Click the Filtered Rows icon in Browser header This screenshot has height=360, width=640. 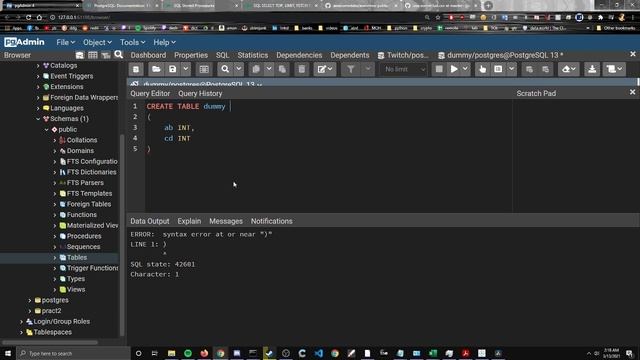click(x=106, y=55)
